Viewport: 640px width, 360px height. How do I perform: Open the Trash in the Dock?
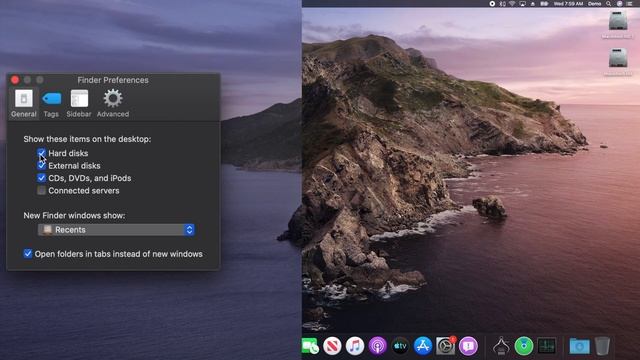pos(602,346)
